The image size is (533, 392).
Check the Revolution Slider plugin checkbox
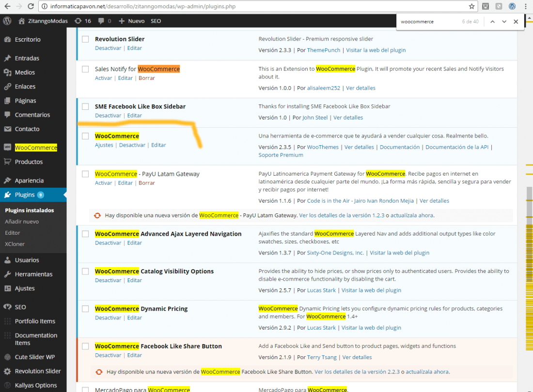[x=85, y=39]
